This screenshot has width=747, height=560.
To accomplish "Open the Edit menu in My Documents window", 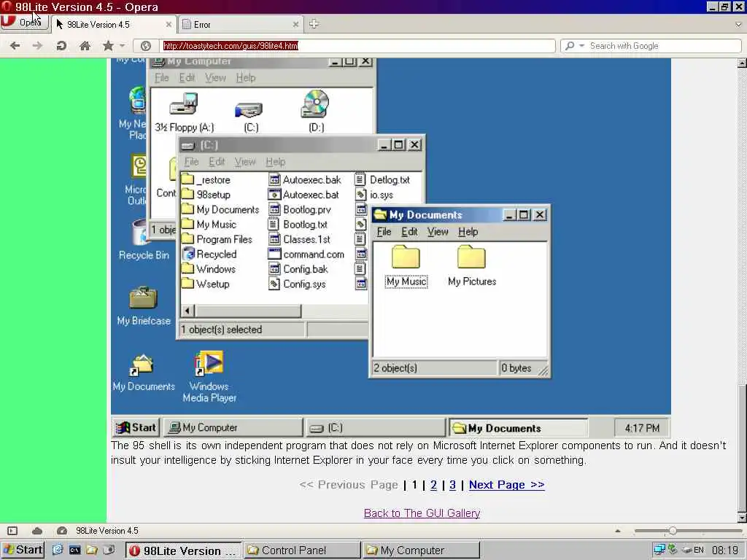I will click(409, 232).
